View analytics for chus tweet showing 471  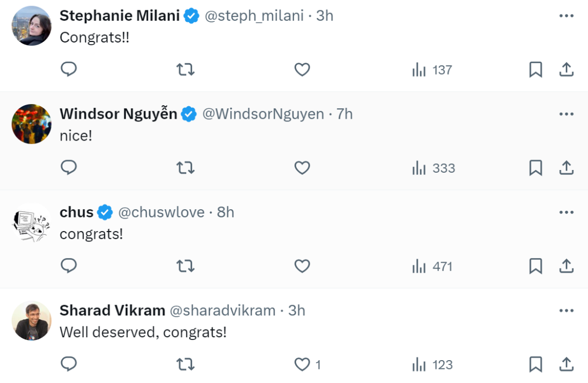[x=432, y=266]
